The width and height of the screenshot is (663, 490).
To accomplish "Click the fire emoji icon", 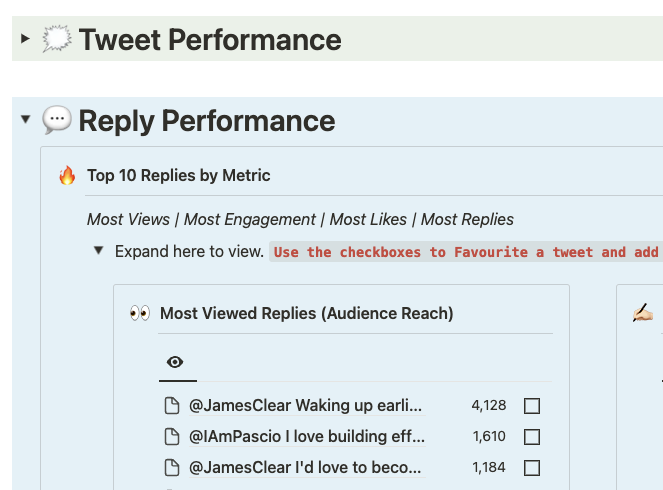I will (x=67, y=176).
